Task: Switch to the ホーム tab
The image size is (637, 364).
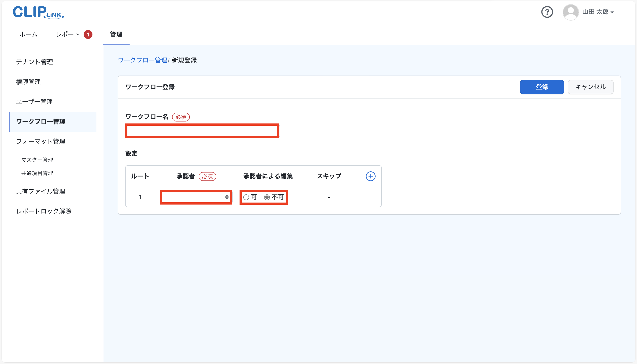Action: (28, 34)
